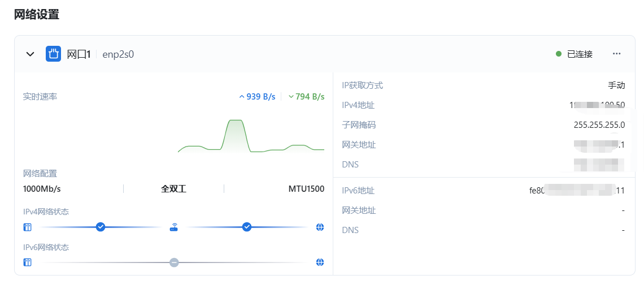Click the 已连接 status text
This screenshot has height=297, width=644.
pos(580,54)
